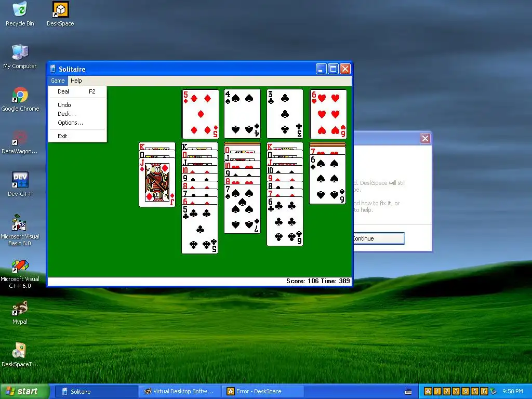Switch to desktop 4 in system tray

[x=465, y=391]
